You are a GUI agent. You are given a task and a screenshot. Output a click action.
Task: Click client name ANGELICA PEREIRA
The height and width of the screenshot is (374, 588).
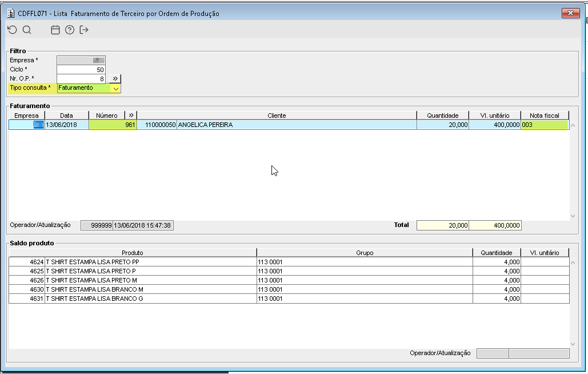pos(297,125)
